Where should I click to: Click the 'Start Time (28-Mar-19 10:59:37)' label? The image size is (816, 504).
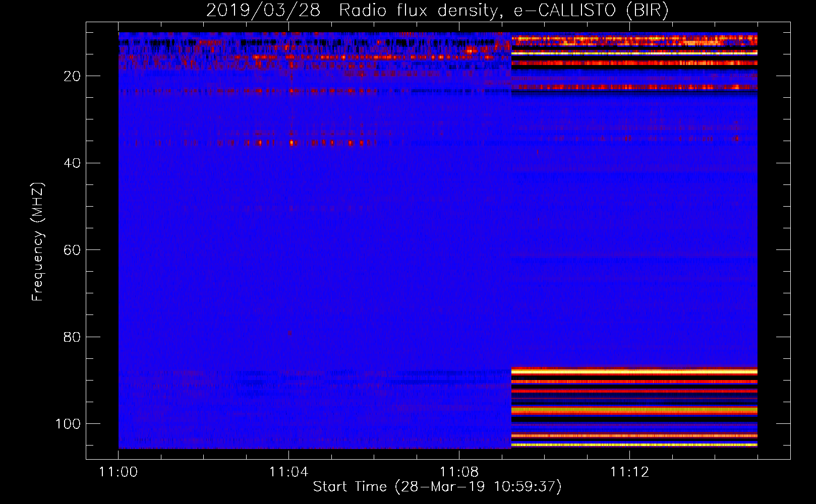[x=437, y=487]
